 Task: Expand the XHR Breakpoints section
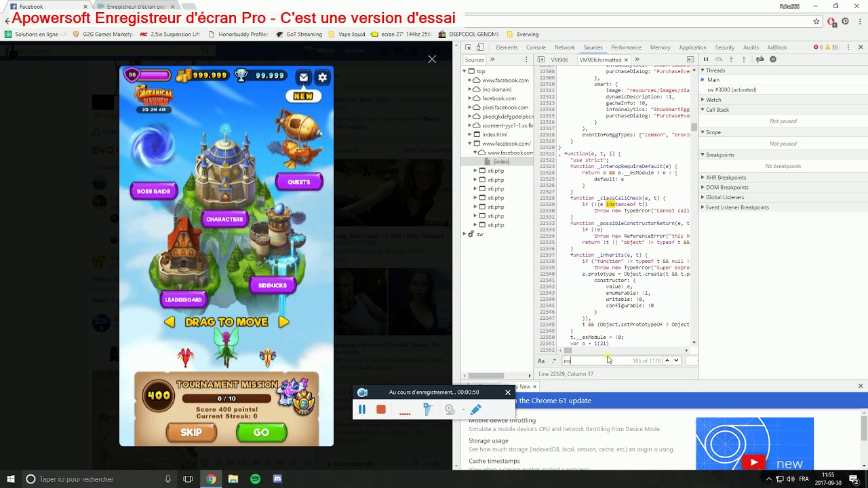tap(782, 178)
